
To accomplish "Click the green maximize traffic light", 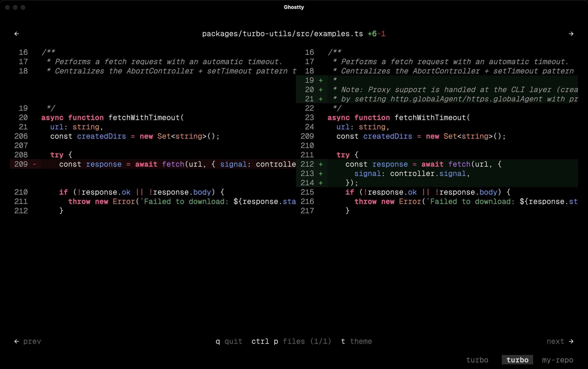I will 24,8.
